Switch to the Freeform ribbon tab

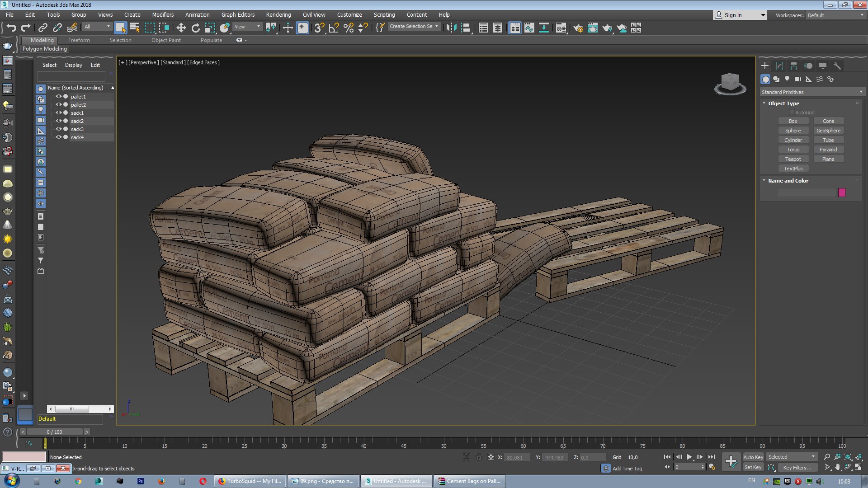(x=79, y=40)
